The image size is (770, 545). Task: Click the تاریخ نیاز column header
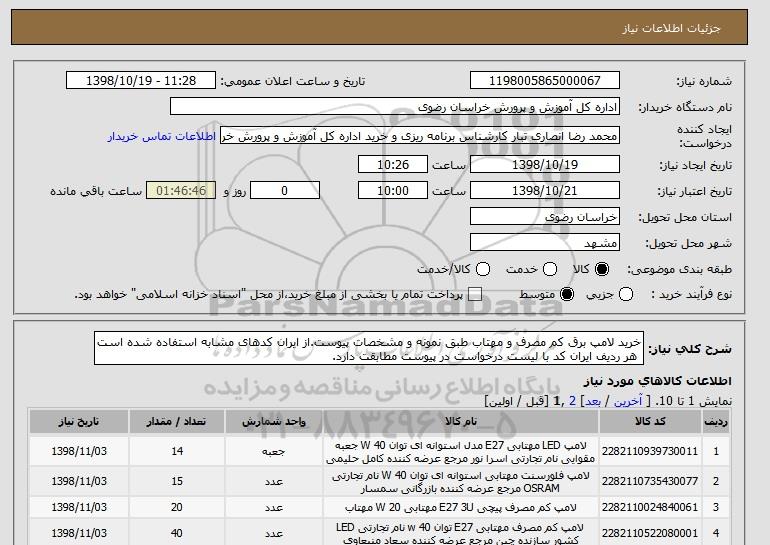point(79,422)
